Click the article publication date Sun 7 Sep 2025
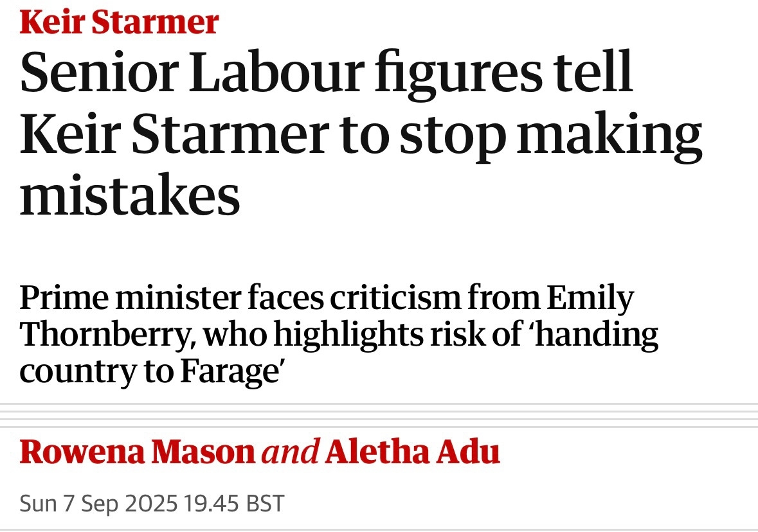758x532 pixels. (x=98, y=503)
